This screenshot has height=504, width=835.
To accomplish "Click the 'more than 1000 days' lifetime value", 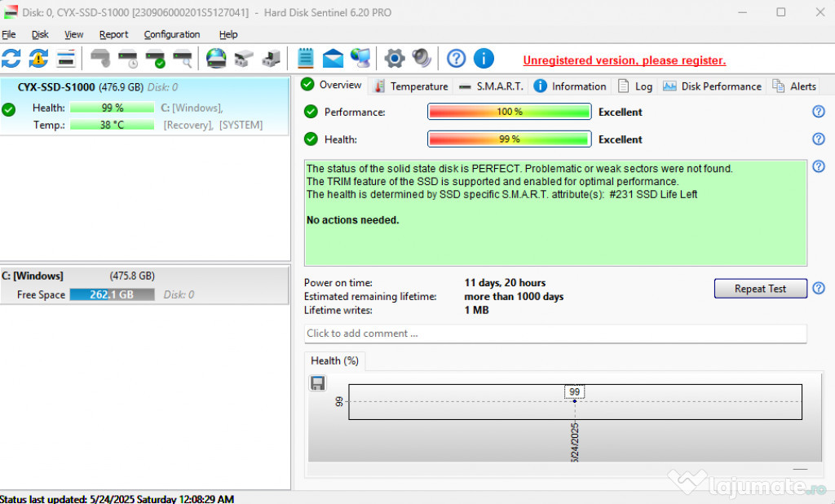I will tap(514, 296).
